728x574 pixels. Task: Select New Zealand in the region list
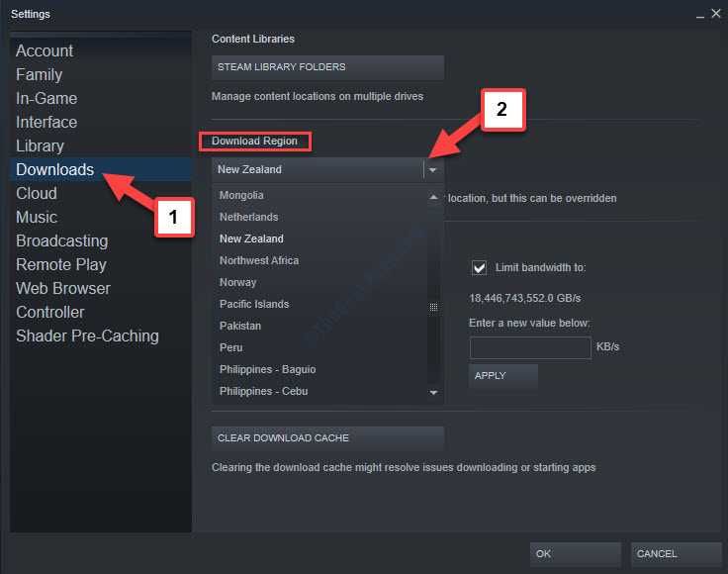coord(320,239)
